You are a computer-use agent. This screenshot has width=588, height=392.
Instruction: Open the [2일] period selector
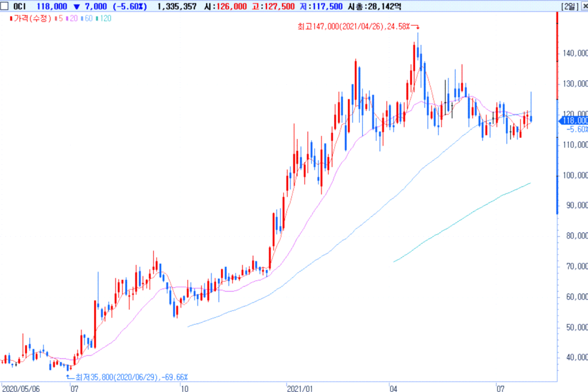pyautogui.click(x=569, y=6)
